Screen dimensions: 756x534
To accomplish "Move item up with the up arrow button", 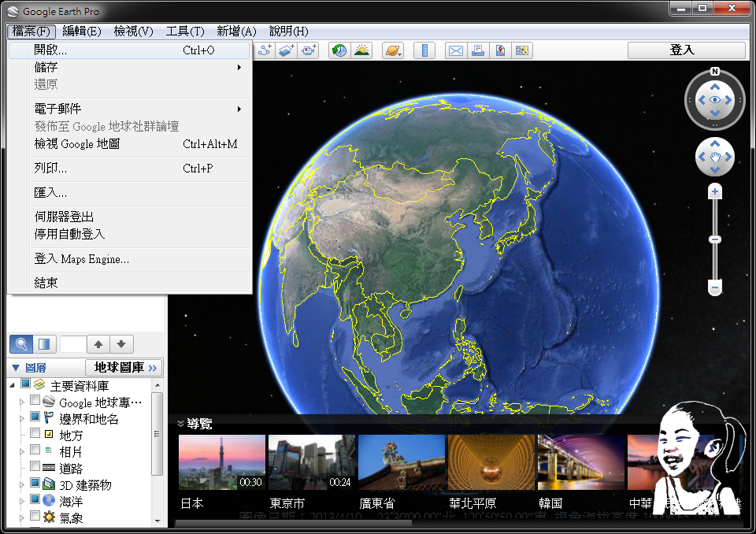I will click(98, 344).
